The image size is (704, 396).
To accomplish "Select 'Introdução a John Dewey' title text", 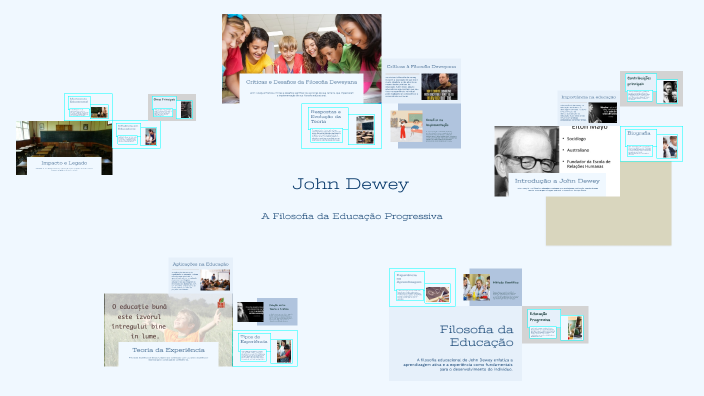I will click(557, 181).
